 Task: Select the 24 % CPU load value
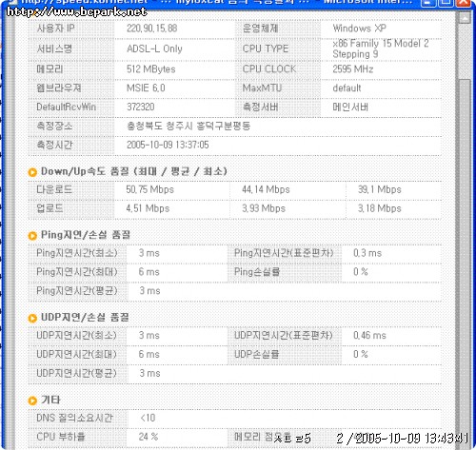[x=149, y=437]
